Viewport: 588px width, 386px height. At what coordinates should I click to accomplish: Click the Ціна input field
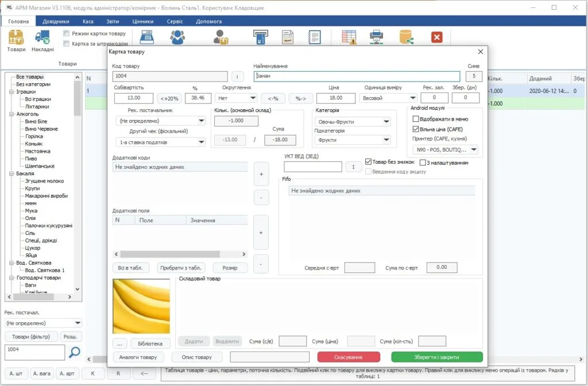(x=335, y=98)
